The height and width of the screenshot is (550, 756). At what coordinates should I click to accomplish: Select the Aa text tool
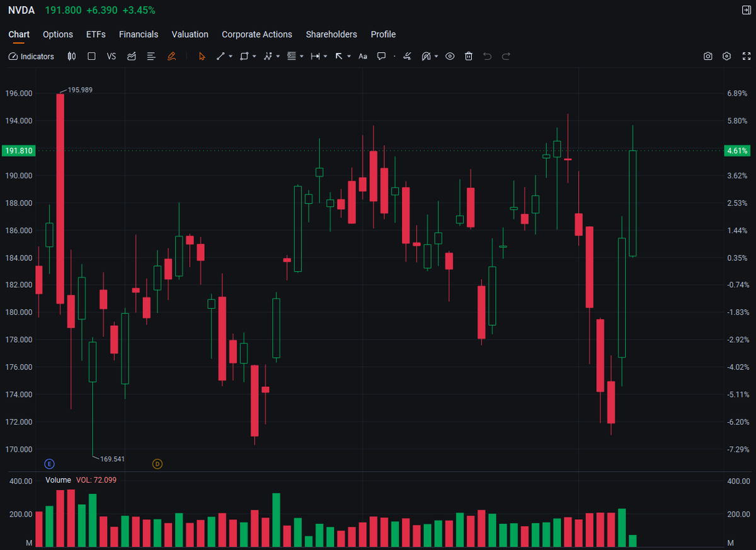(363, 56)
